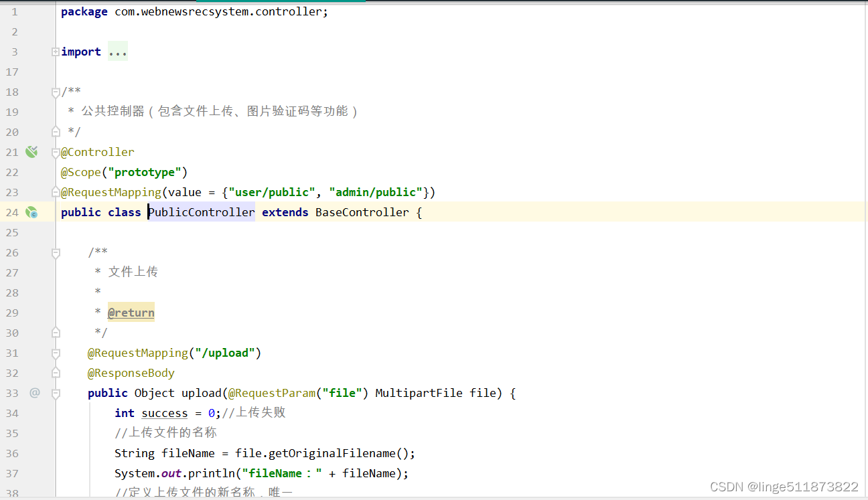Click the @RequestParam annotation
868x500 pixels.
click(x=272, y=393)
